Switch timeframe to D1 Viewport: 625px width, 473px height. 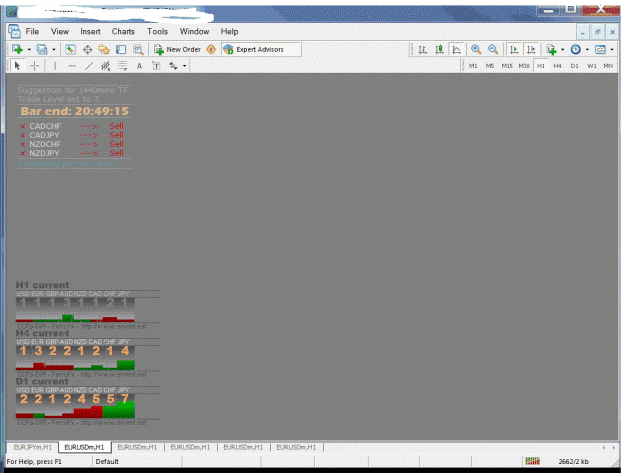coord(574,66)
